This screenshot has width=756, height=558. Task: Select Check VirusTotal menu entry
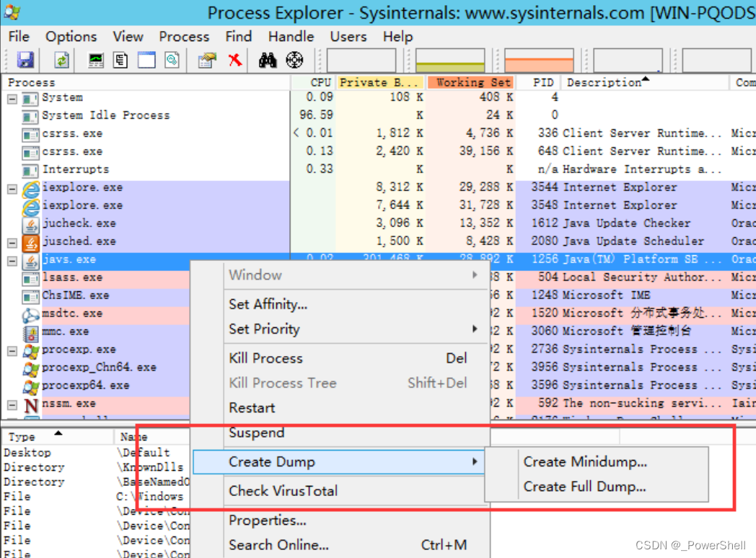coord(341,490)
